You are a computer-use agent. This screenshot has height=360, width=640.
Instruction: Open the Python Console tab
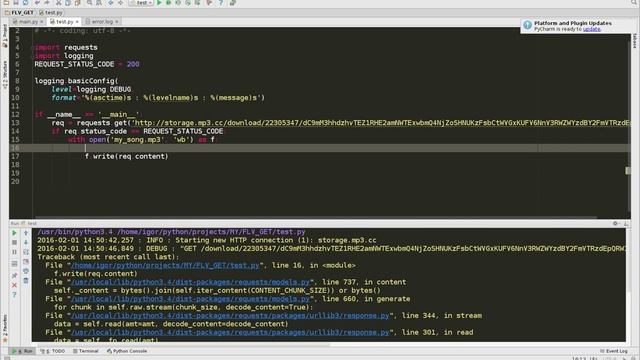tap(127, 351)
